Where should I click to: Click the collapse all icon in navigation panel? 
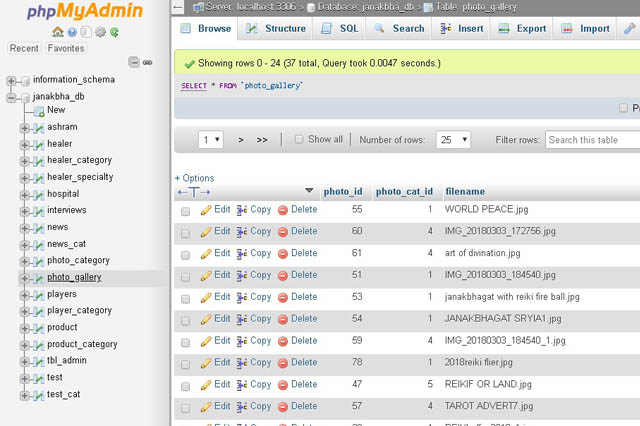point(134,62)
